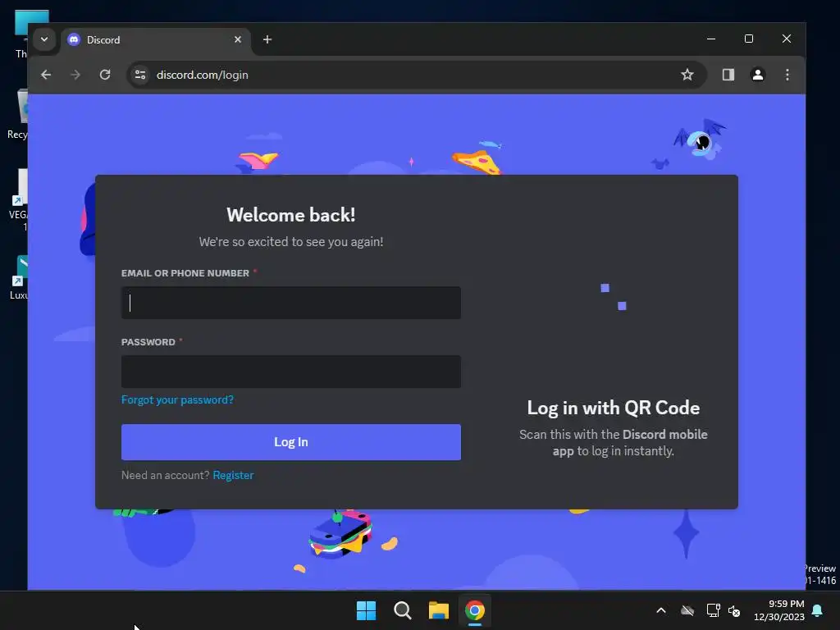Click the muted volume tray icon
The image size is (840, 630).
[x=734, y=610]
